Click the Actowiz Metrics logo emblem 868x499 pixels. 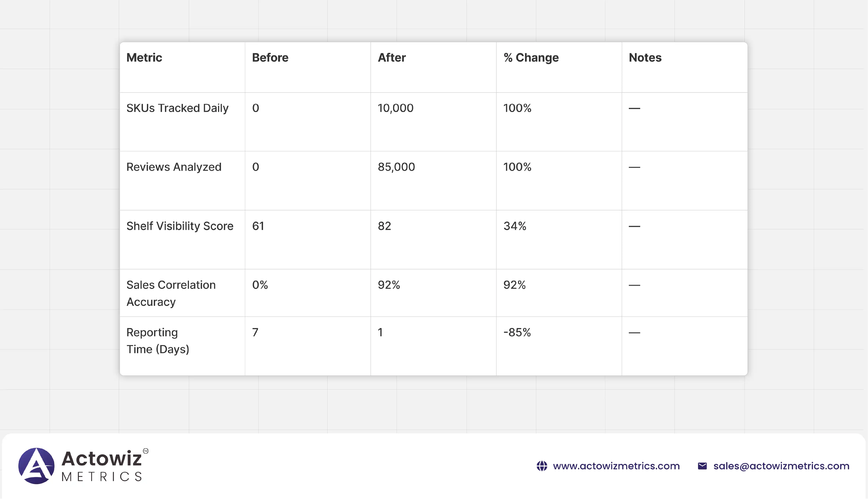(x=36, y=466)
